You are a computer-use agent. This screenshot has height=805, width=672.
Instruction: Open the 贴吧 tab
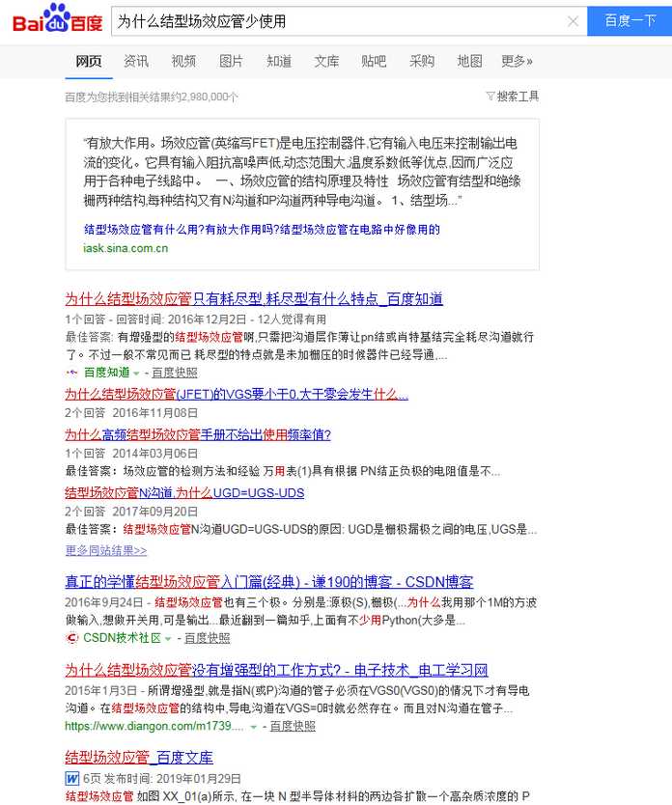click(374, 61)
